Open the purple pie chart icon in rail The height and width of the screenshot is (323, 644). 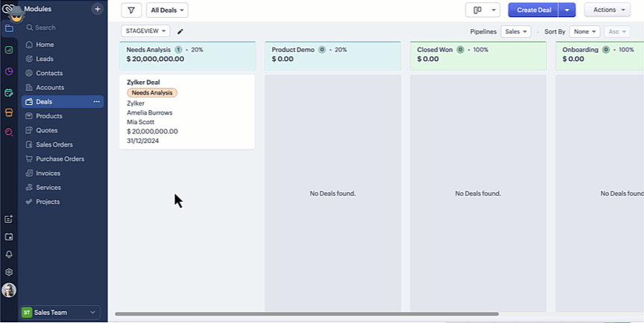tap(9, 71)
